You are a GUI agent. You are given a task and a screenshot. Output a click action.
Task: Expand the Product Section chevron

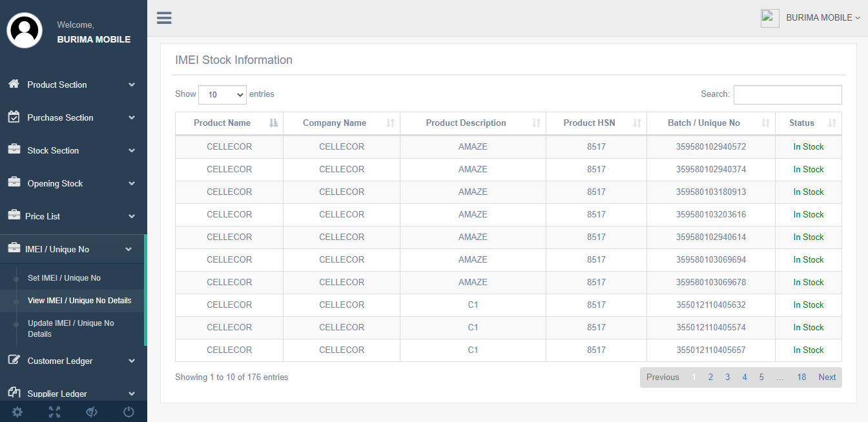click(x=131, y=85)
